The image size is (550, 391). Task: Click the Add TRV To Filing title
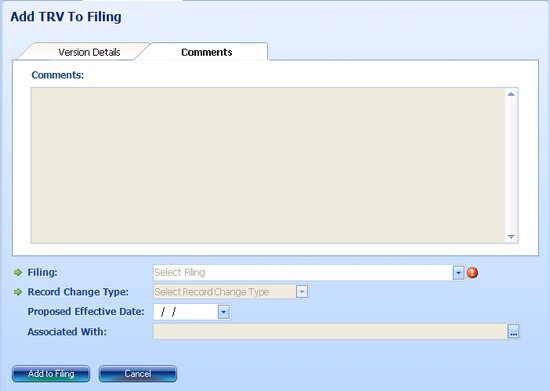[66, 17]
